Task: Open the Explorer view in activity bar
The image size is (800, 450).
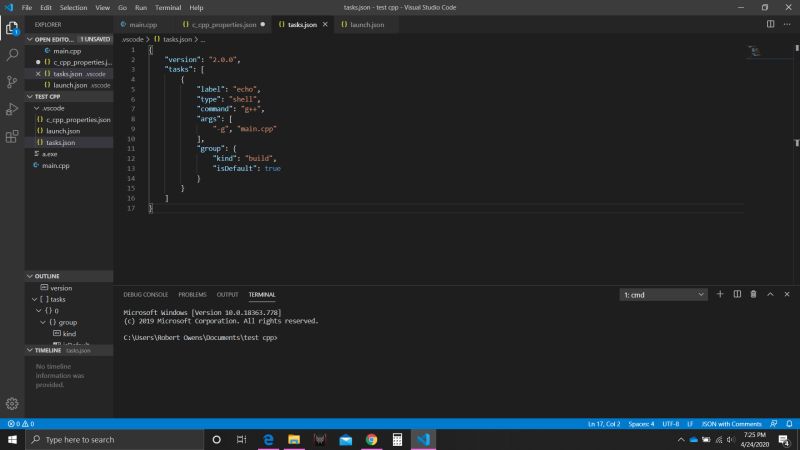Action: [x=12, y=28]
